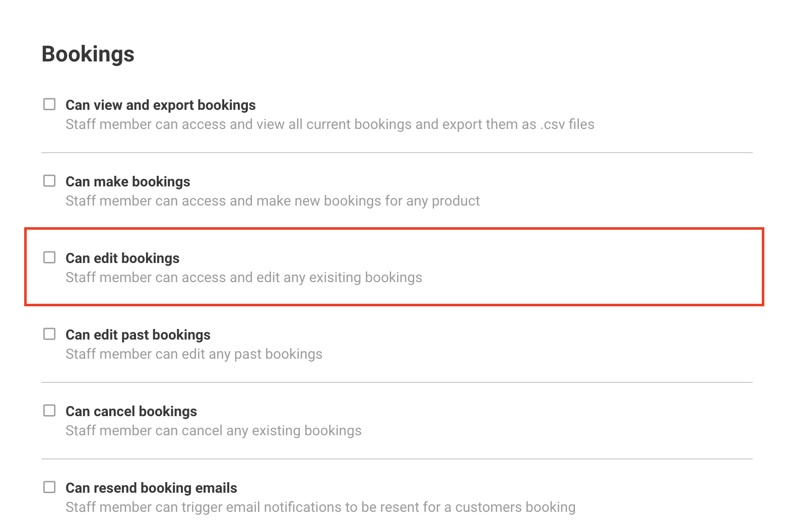Click the 'Can view and export bookings' label
Image resolution: width=787 pixels, height=532 pixels.
160,105
